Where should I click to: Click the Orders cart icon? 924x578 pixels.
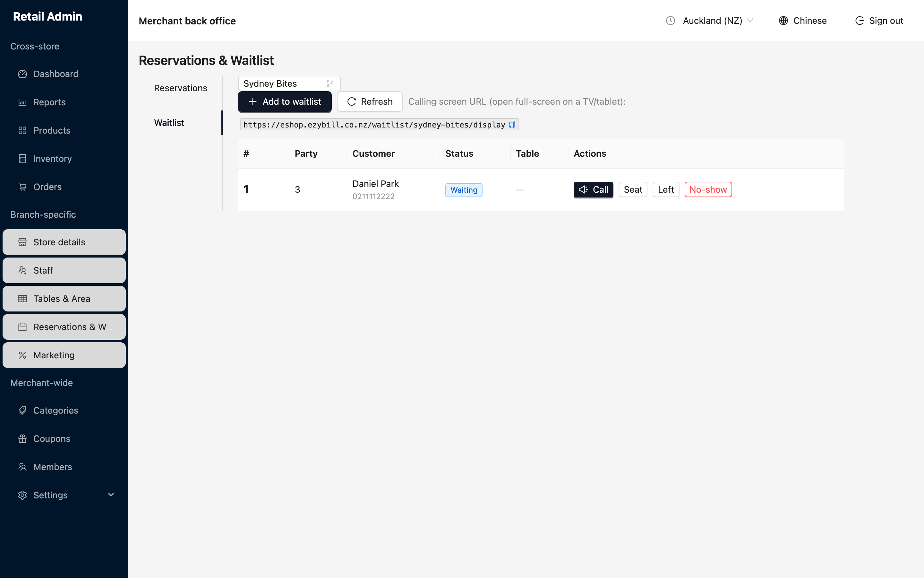pos(22,187)
